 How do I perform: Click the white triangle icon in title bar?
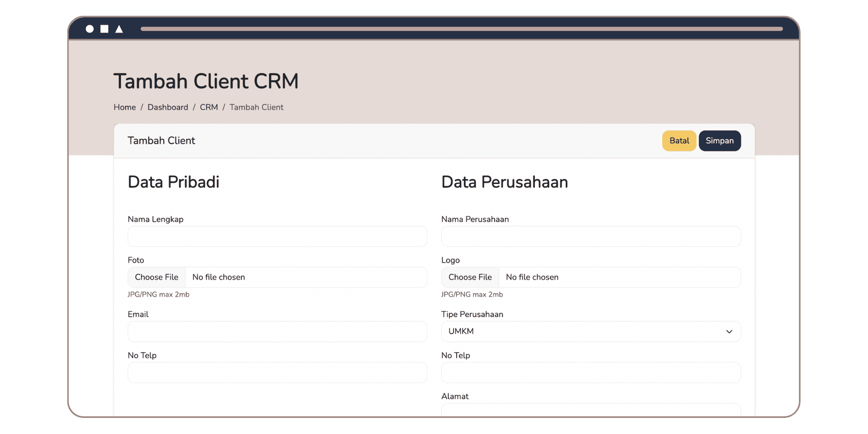(x=119, y=29)
